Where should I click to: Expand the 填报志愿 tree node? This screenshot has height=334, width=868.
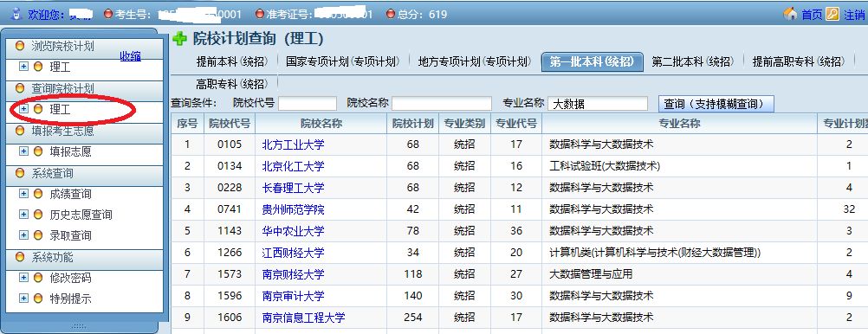[23, 151]
